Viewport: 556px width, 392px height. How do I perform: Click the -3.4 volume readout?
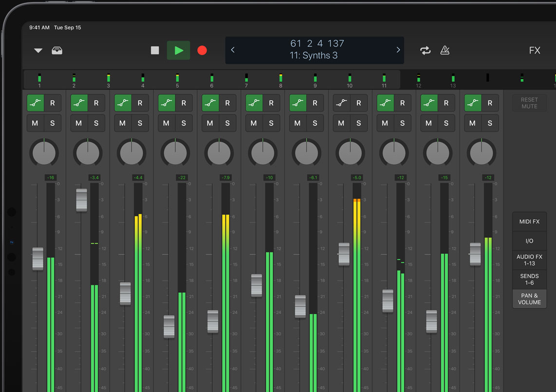click(94, 178)
